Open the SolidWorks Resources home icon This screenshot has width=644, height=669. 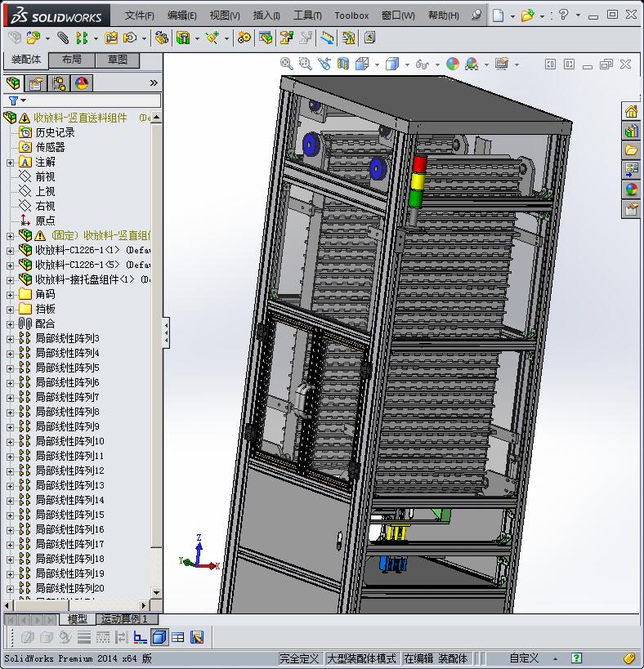click(631, 112)
